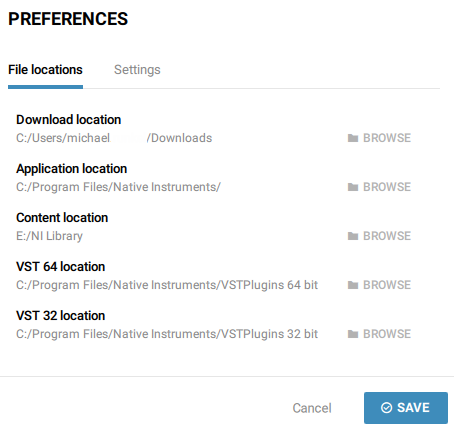The image size is (454, 431).
Task: Save the preferences
Action: point(406,408)
